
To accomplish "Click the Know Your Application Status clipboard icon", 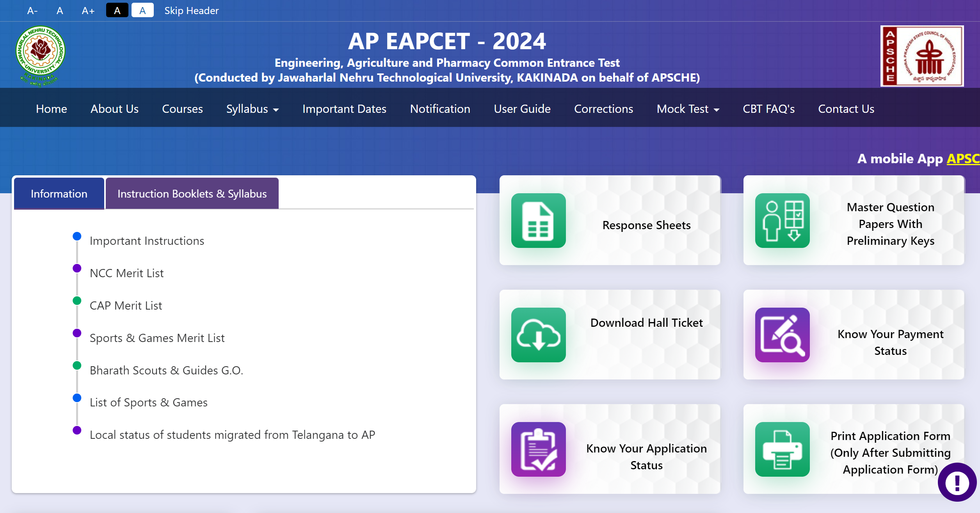I will 538,449.
